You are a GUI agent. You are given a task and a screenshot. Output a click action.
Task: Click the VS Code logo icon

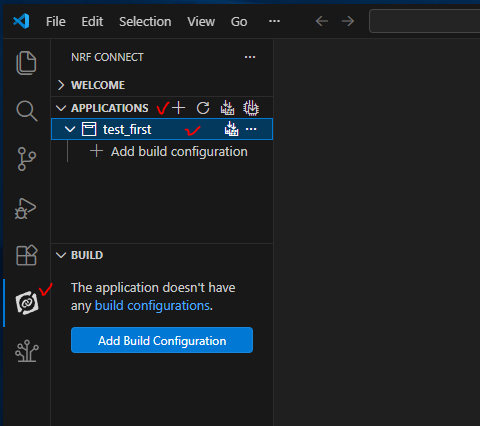coord(21,21)
